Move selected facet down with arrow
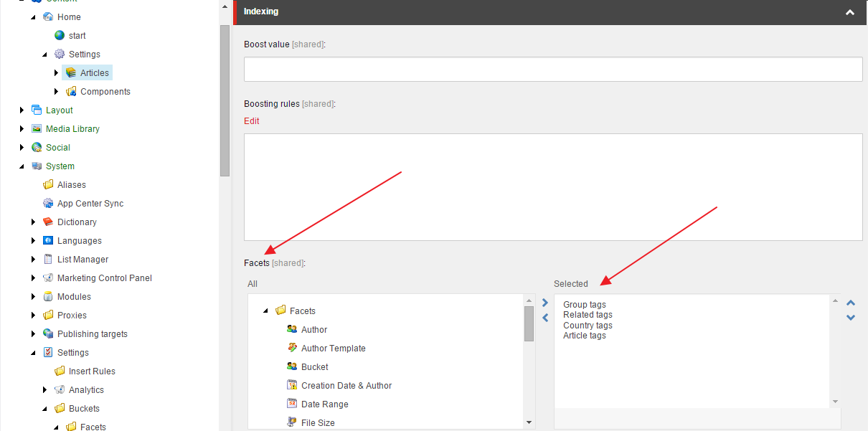This screenshot has width=868, height=431. click(x=851, y=318)
